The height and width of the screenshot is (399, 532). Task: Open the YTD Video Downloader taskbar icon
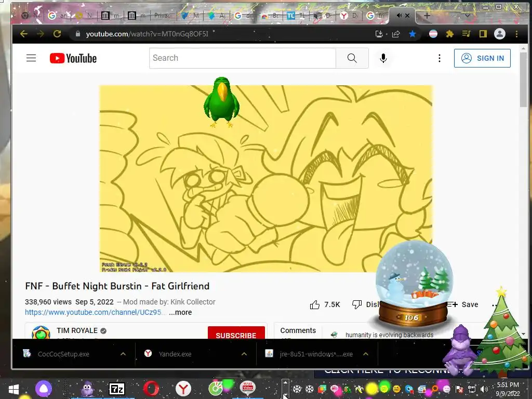pos(248,388)
